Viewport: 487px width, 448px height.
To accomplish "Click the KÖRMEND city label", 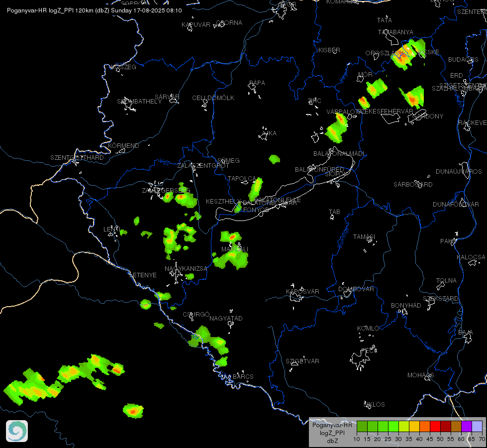I will click(123, 146).
